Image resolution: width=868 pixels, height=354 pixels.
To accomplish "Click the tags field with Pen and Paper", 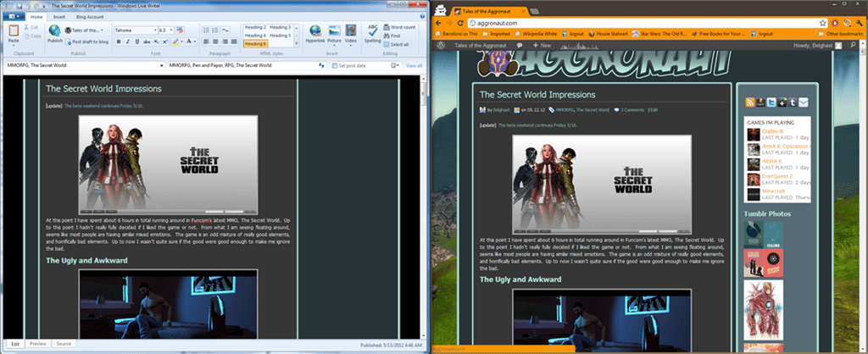I will (x=247, y=65).
